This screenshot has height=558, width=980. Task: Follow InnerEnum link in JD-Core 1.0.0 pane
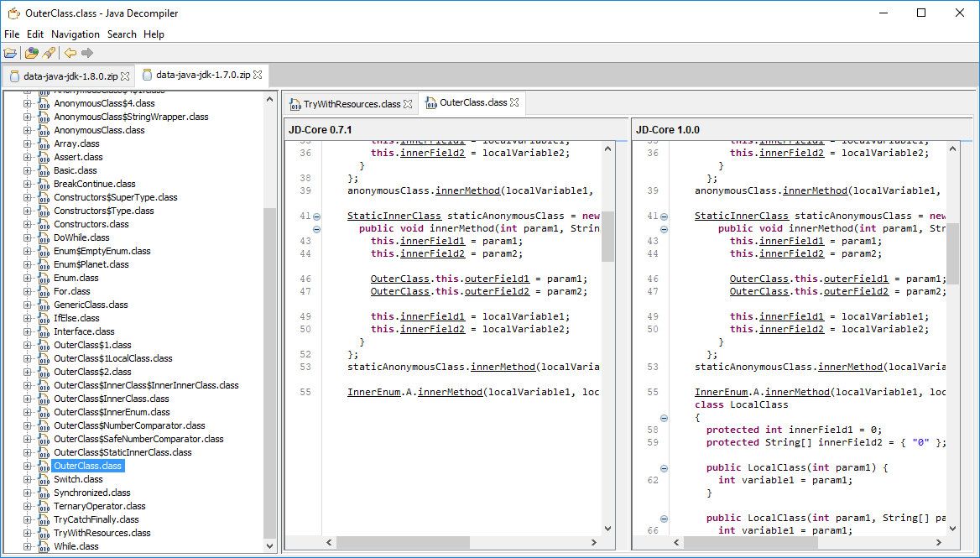click(722, 393)
